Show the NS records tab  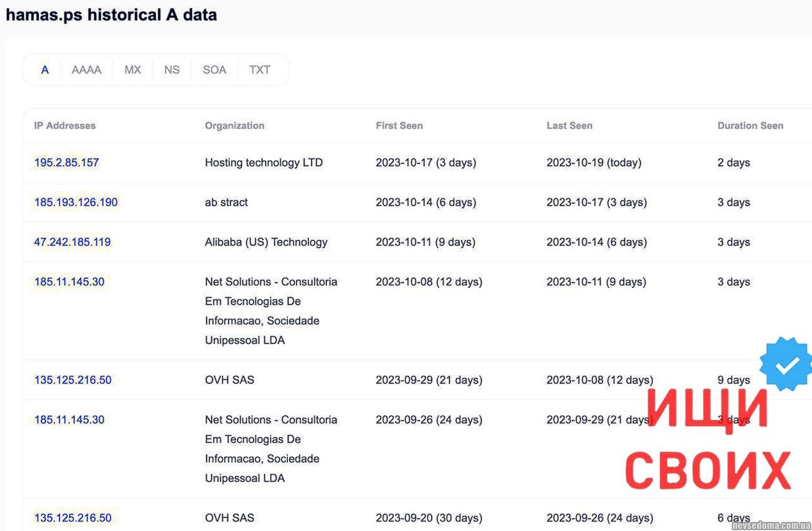point(172,70)
